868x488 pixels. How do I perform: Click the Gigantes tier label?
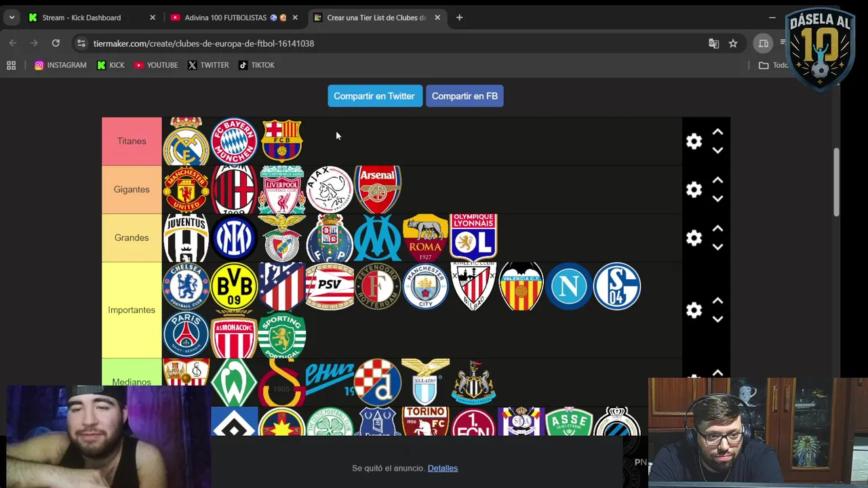(x=132, y=189)
